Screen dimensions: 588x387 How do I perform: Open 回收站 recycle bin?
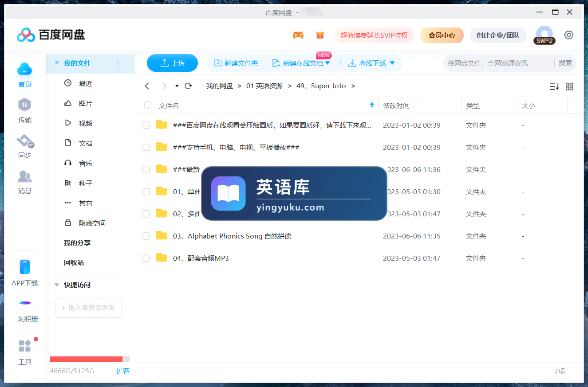click(x=74, y=262)
